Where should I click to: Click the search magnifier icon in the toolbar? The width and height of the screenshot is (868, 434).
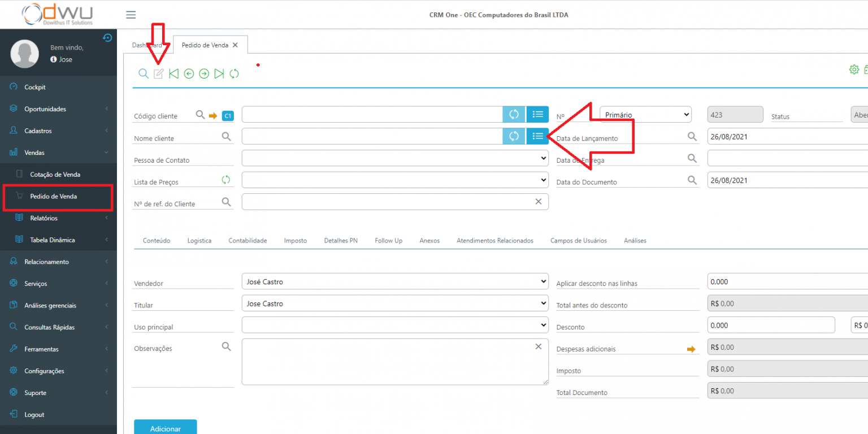144,73
